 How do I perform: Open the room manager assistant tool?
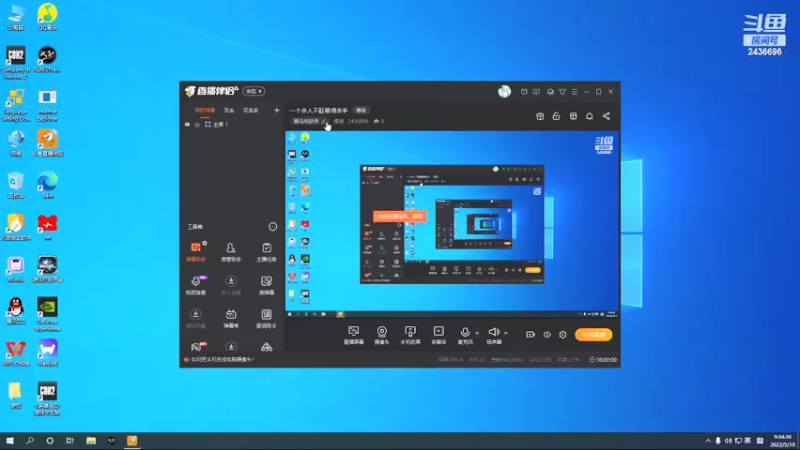tap(231, 252)
